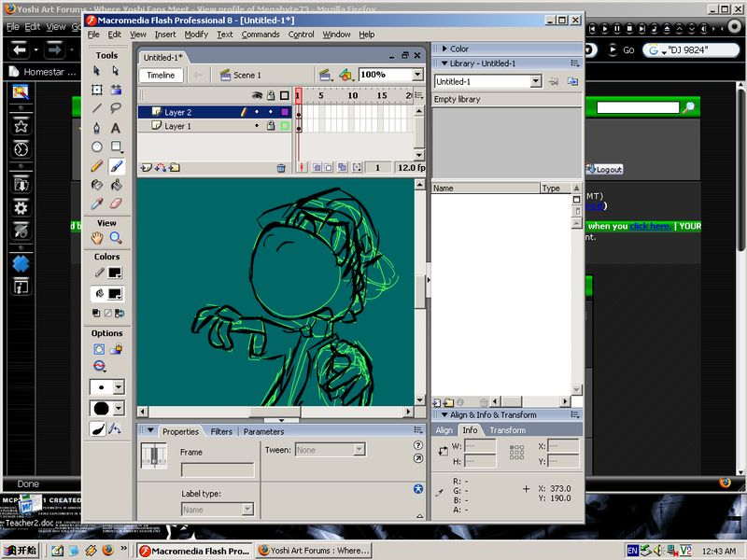Open the 100% zoom dropdown
Screen dimensions: 747x560
pos(417,75)
